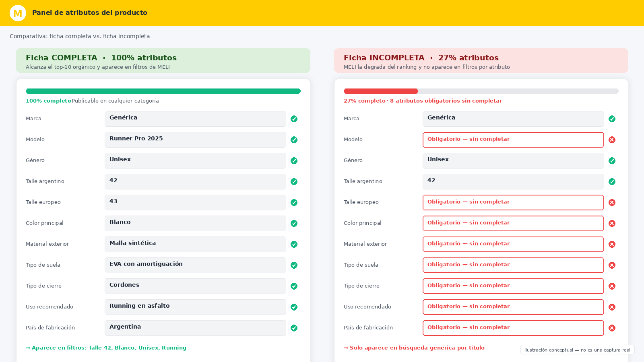Click green check next to Runner Pro 2025
Screen dimensions: 644x362
pos(294,140)
